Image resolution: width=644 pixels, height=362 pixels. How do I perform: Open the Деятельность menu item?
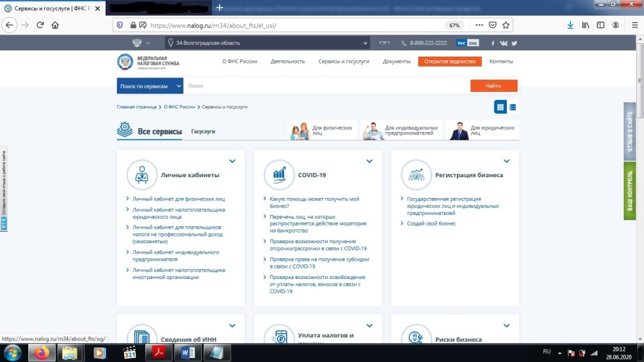[287, 62]
